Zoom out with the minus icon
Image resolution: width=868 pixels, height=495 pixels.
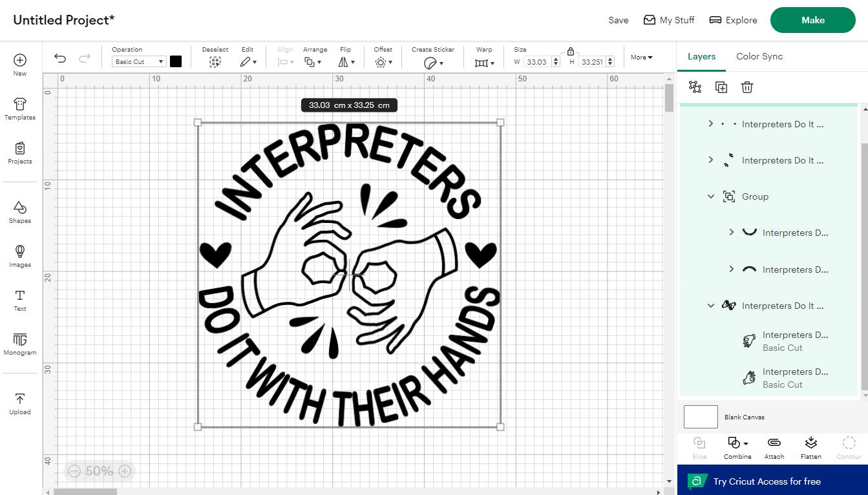click(74, 471)
